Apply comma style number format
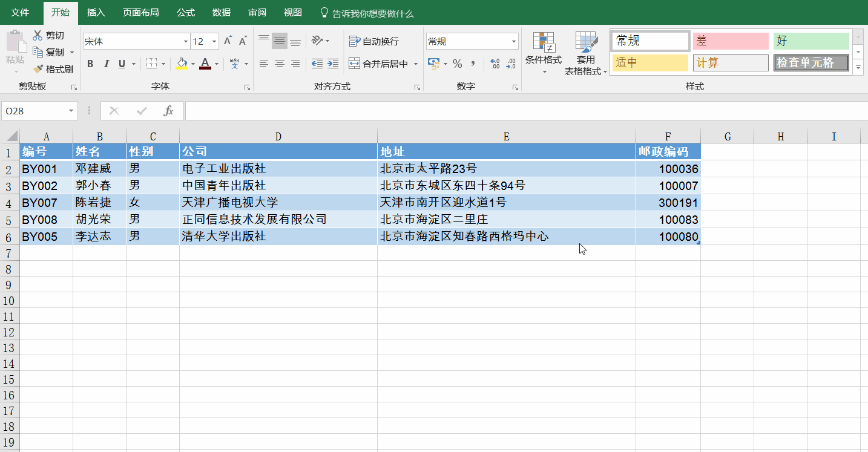868x452 pixels. click(473, 64)
